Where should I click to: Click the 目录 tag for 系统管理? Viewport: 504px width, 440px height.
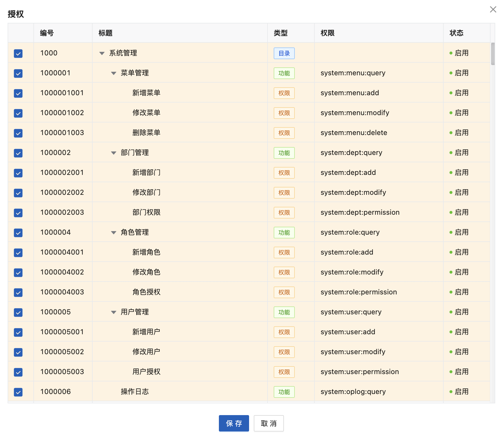coord(284,53)
